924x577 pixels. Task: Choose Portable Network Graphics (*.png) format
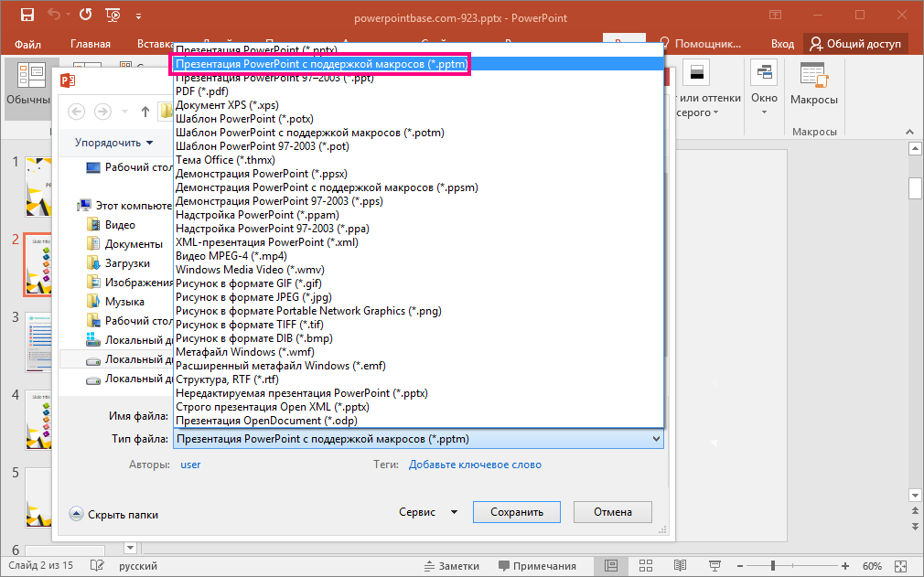(x=418, y=311)
